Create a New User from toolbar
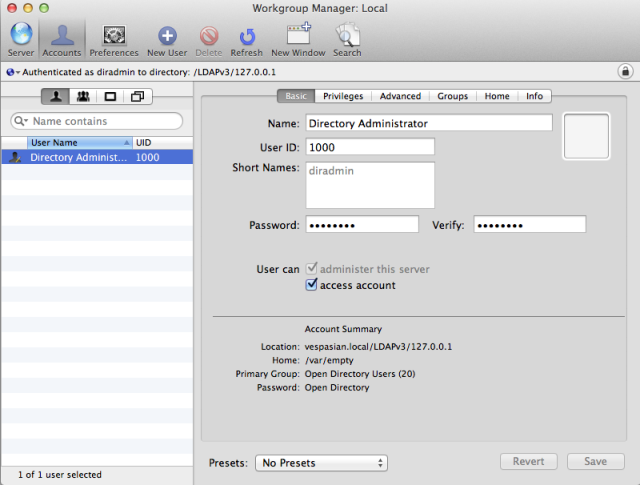The width and height of the screenshot is (640, 485). 167,35
